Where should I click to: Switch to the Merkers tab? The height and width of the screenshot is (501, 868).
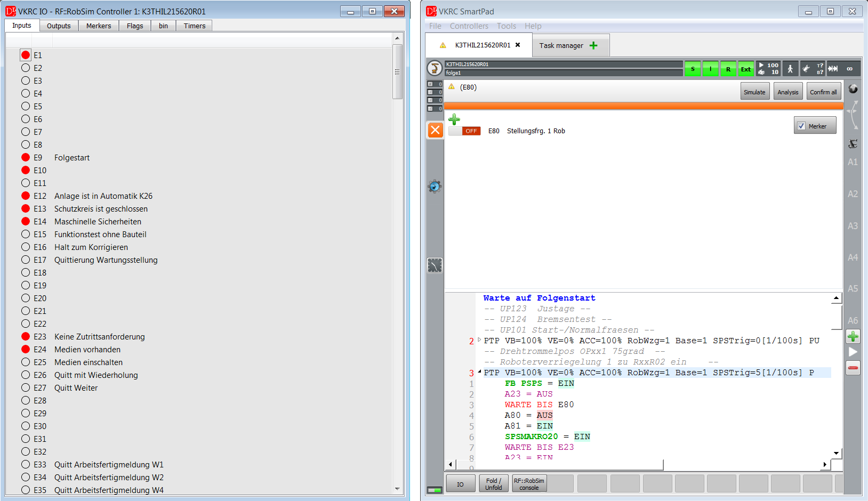(99, 26)
